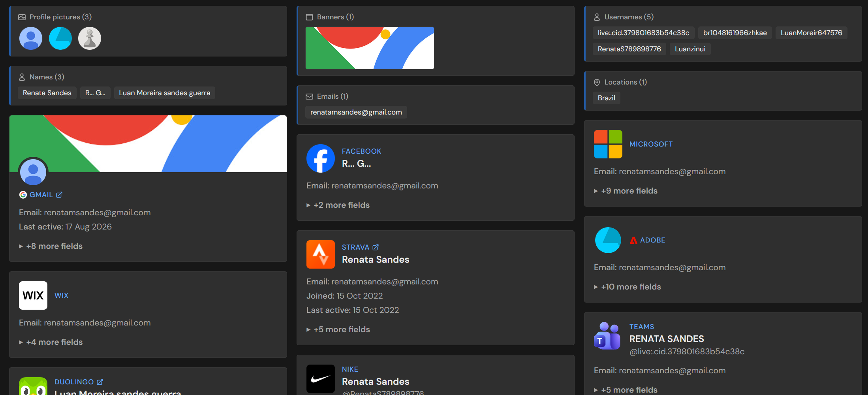Image resolution: width=868 pixels, height=395 pixels.
Task: Click the Wix logo icon
Action: point(33,295)
